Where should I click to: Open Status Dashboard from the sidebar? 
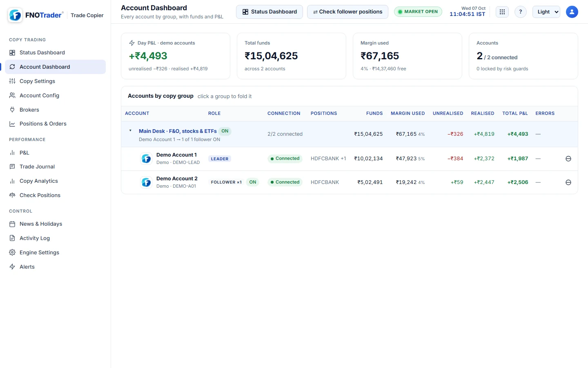coord(56,53)
